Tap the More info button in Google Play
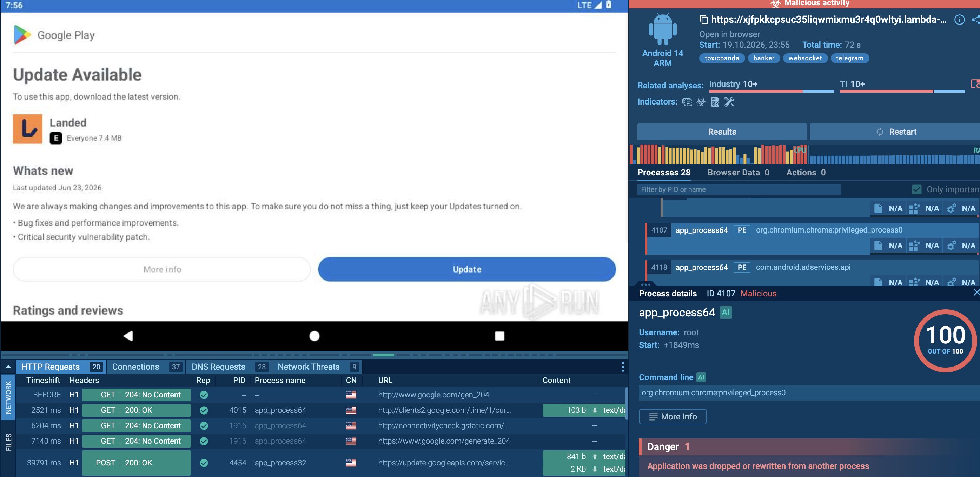The width and height of the screenshot is (980, 477). coord(162,269)
